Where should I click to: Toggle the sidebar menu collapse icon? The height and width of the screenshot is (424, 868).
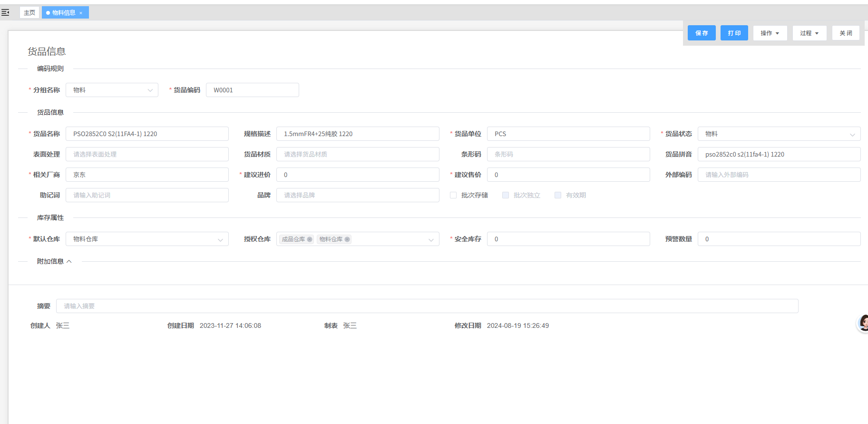click(5, 12)
